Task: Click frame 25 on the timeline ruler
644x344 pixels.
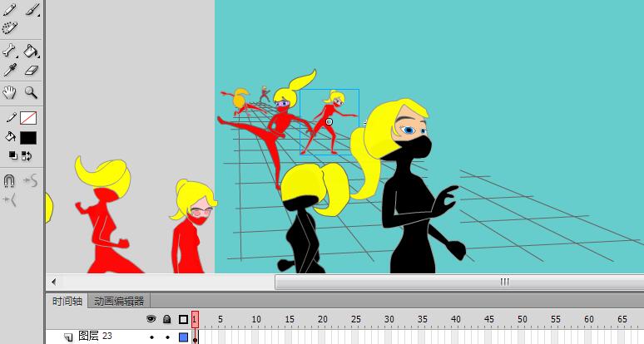Action: pyautogui.click(x=356, y=319)
